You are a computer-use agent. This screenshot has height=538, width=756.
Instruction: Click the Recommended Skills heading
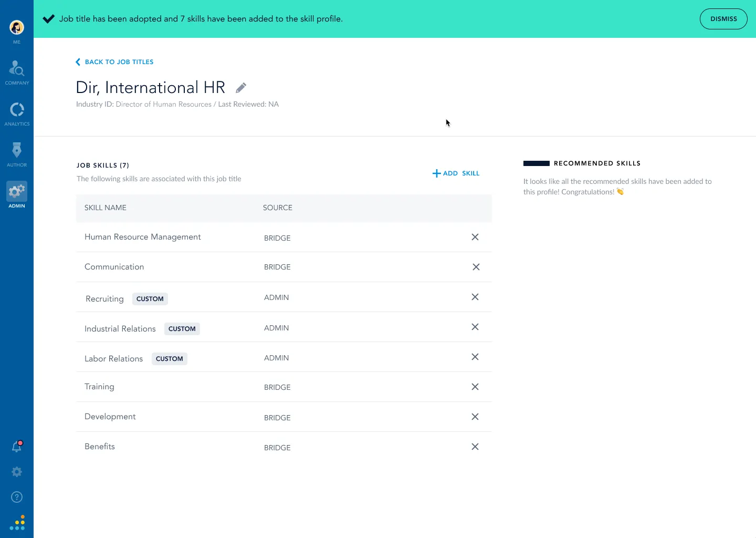point(597,163)
